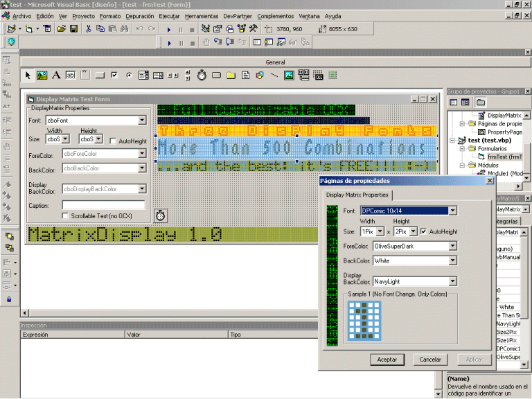Click the Aceptar button

387,360
